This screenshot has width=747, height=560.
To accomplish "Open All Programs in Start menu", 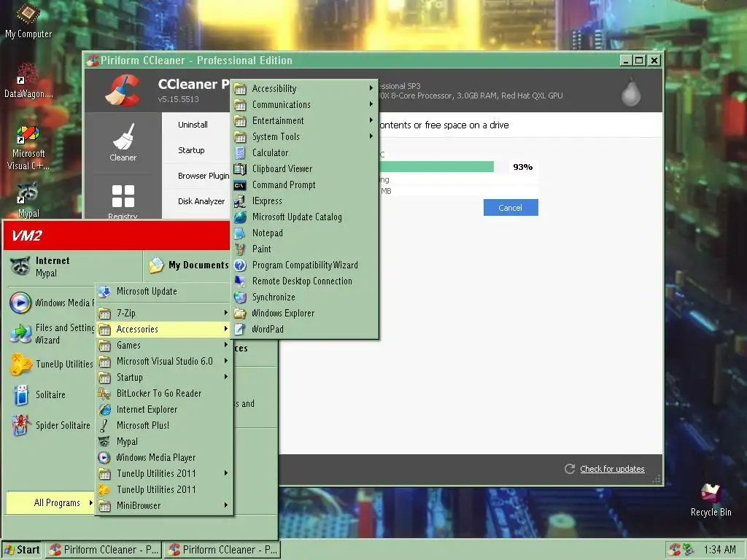I will (51, 503).
